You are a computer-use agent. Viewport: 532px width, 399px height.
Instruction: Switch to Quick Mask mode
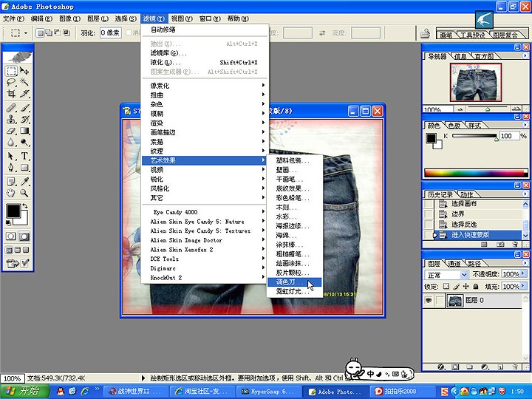[24, 236]
